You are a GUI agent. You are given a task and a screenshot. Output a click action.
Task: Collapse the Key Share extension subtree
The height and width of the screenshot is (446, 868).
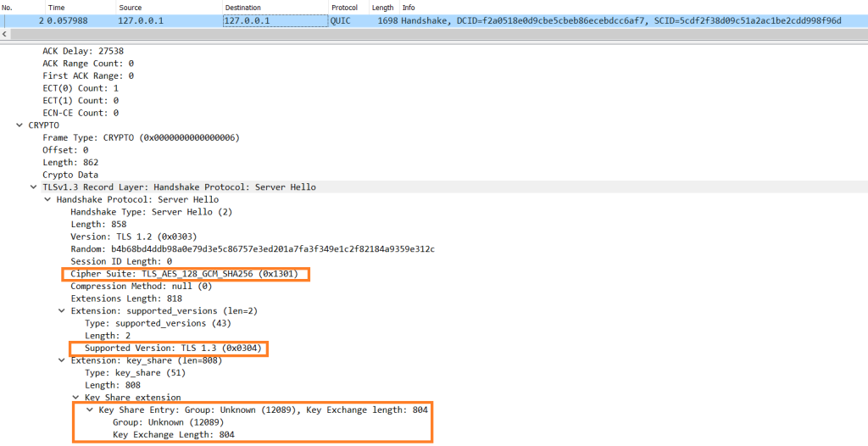(x=75, y=398)
